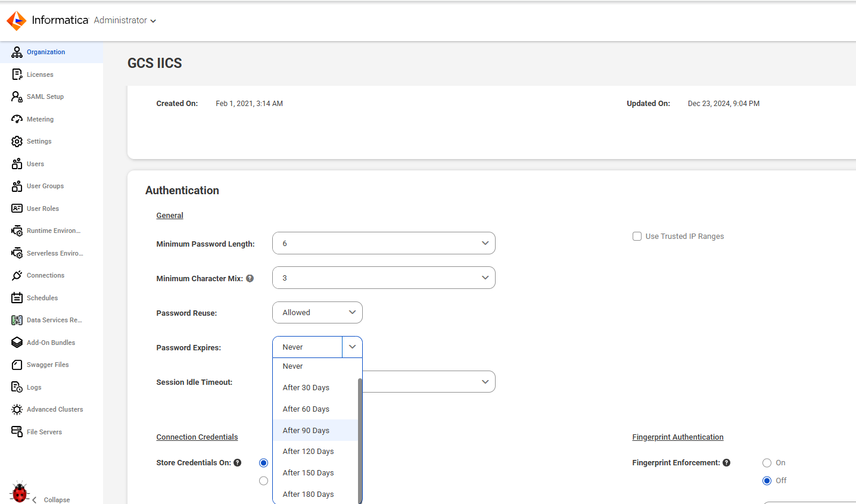Click the Schedules calendar icon
Screen dimensions: 856x504
click(x=17, y=298)
